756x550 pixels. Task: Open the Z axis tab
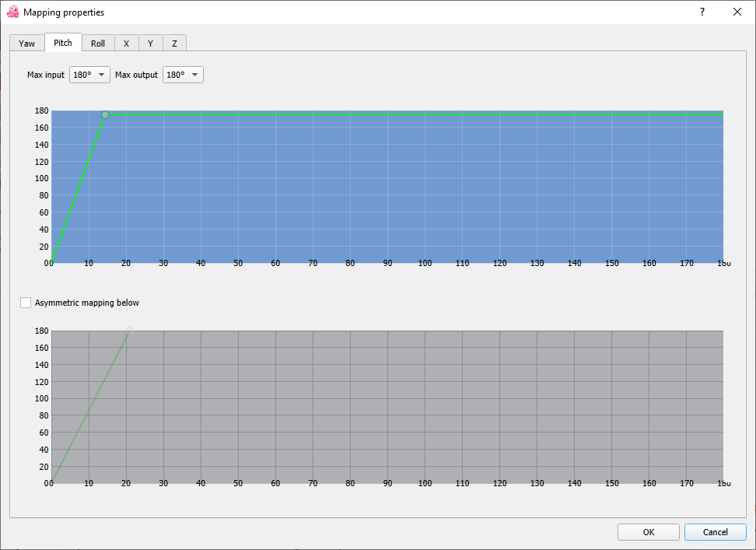[174, 44]
